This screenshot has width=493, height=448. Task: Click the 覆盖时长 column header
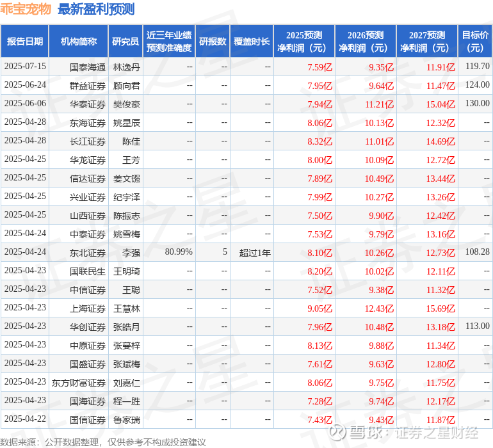(252, 41)
